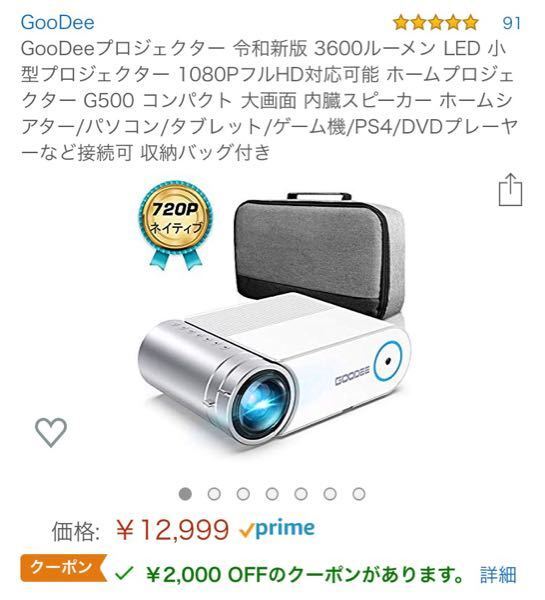Select the last image carousel dot

pos(359,494)
